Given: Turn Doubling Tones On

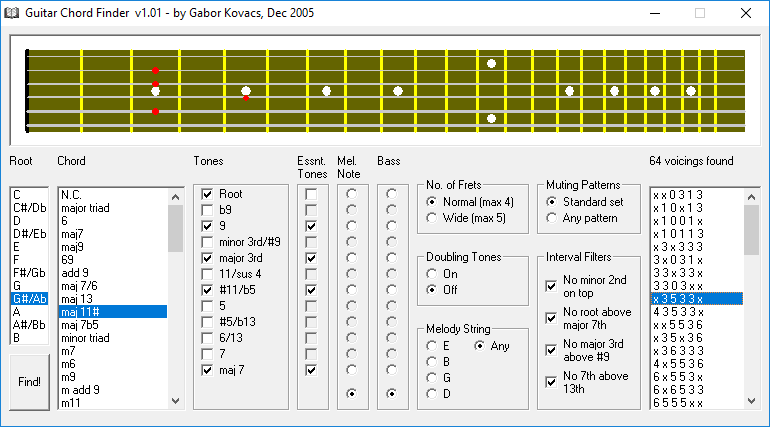Looking at the screenshot, I should click(x=432, y=274).
